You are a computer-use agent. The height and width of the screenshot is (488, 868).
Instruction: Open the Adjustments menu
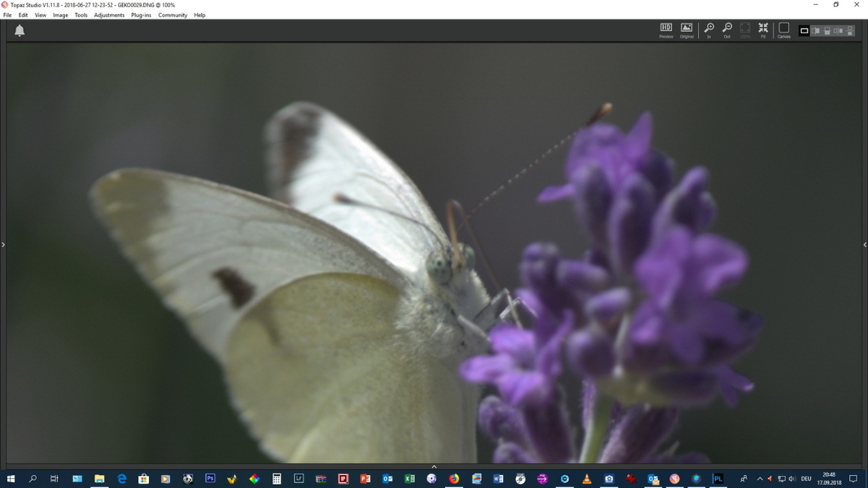click(109, 15)
